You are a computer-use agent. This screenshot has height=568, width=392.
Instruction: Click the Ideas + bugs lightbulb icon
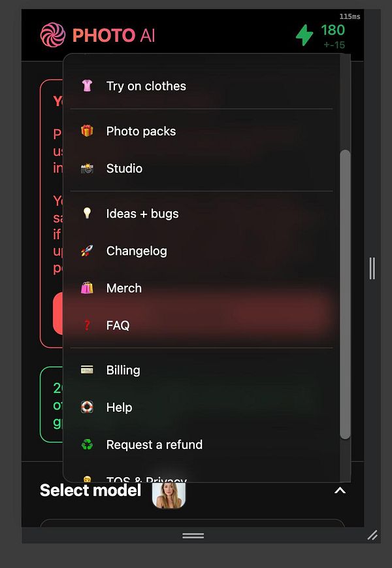click(86, 212)
